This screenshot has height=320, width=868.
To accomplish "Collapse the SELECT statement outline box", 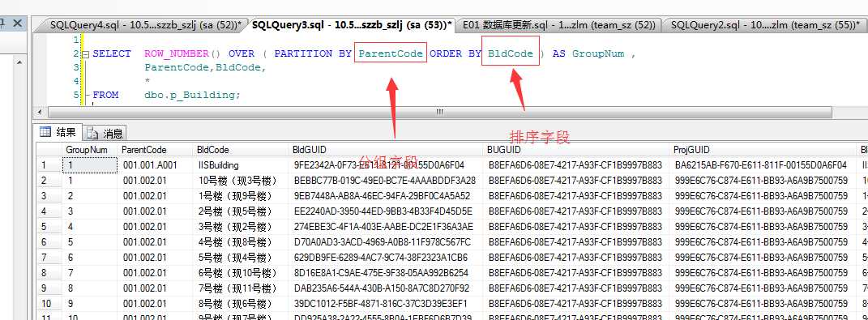I will [85, 54].
